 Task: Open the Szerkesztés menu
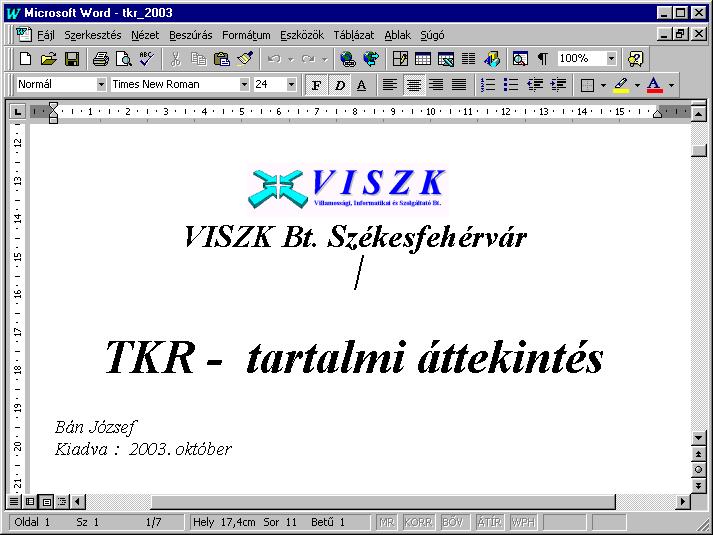point(93,35)
